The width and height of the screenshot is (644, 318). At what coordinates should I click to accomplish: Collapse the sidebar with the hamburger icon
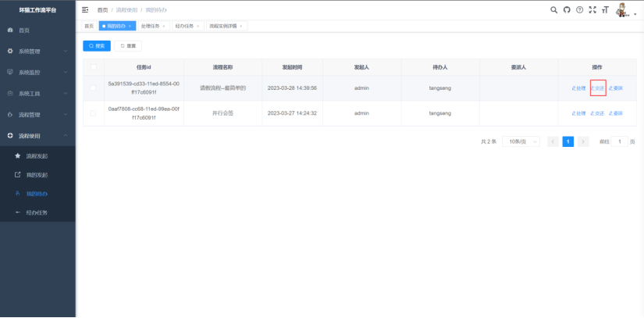[x=85, y=9]
